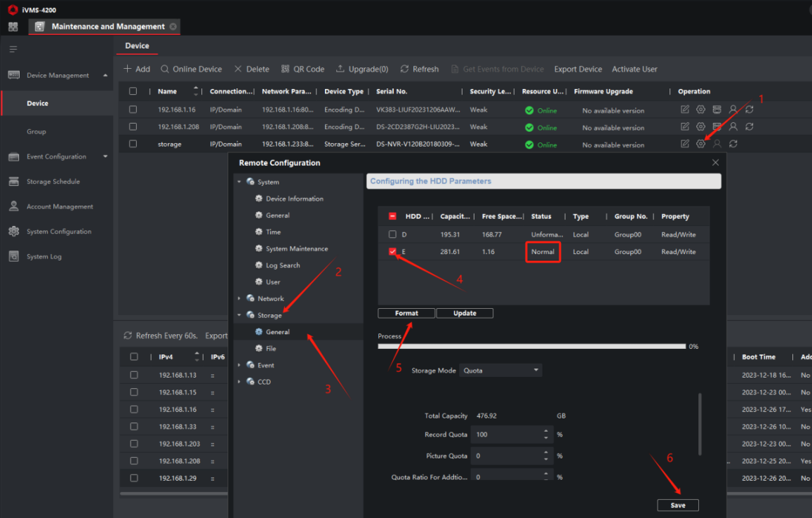Open the System Log sidebar icon
The width and height of the screenshot is (812, 518).
tap(13, 256)
